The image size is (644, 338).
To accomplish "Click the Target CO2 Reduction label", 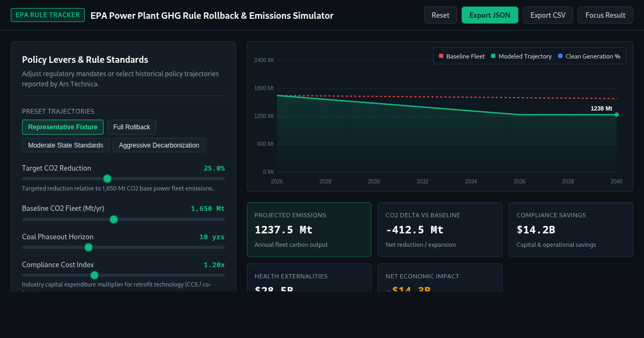I will tap(56, 168).
